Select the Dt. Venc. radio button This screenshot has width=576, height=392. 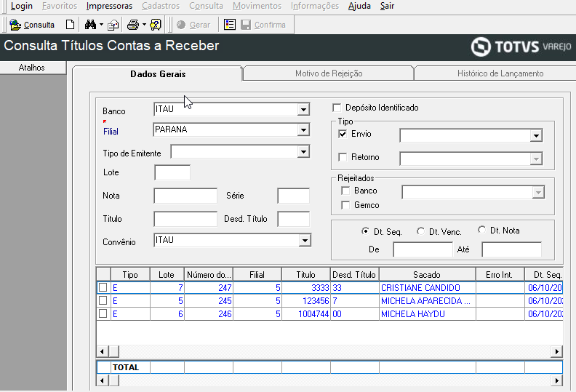coord(420,231)
